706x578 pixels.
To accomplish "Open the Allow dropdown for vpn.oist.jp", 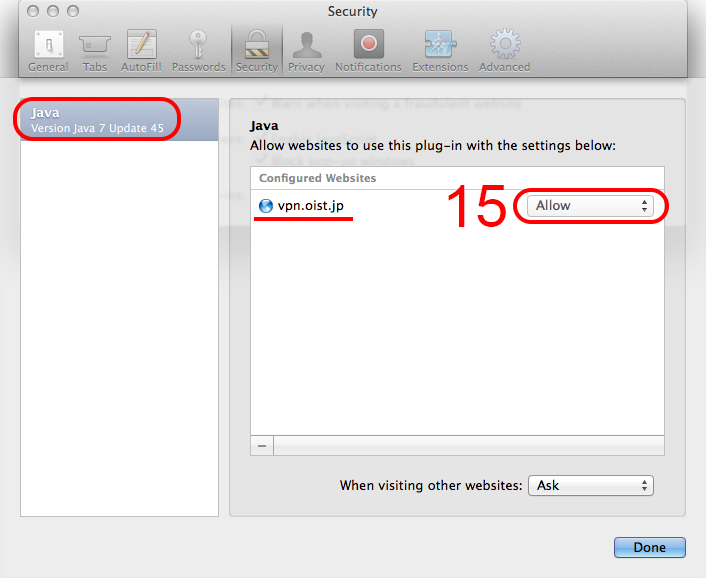I will click(x=591, y=205).
